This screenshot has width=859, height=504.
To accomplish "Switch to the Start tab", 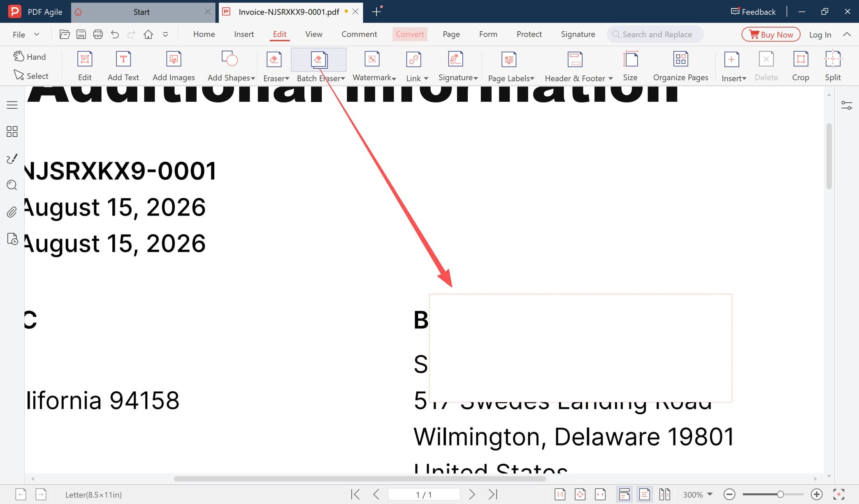I will coord(142,12).
